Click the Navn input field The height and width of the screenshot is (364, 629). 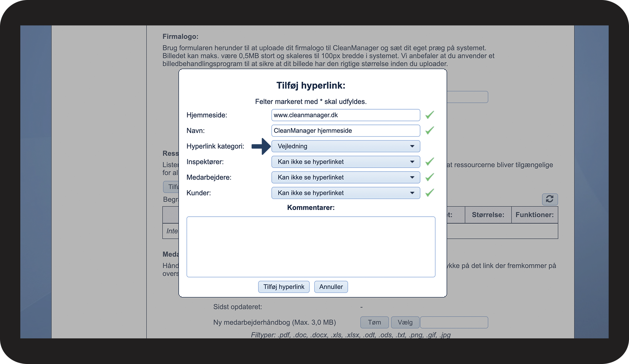[346, 131]
